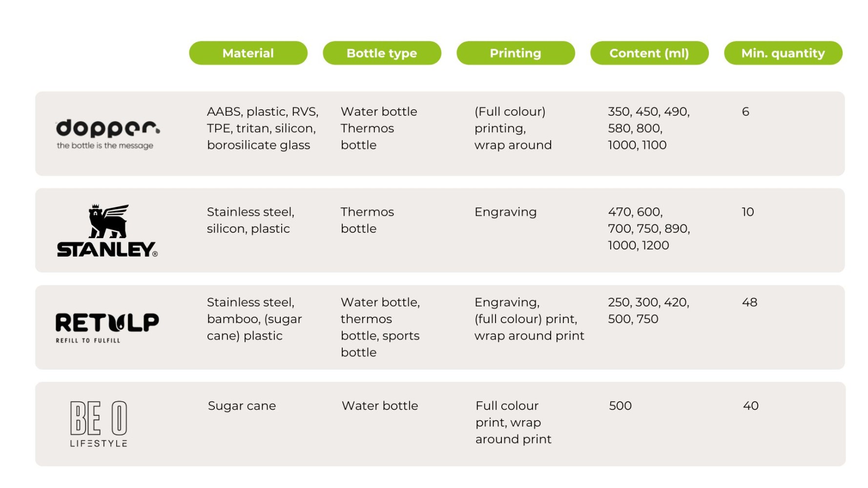The width and height of the screenshot is (868, 488).
Task: Click BE O's minimum quantity 40
Action: (750, 406)
